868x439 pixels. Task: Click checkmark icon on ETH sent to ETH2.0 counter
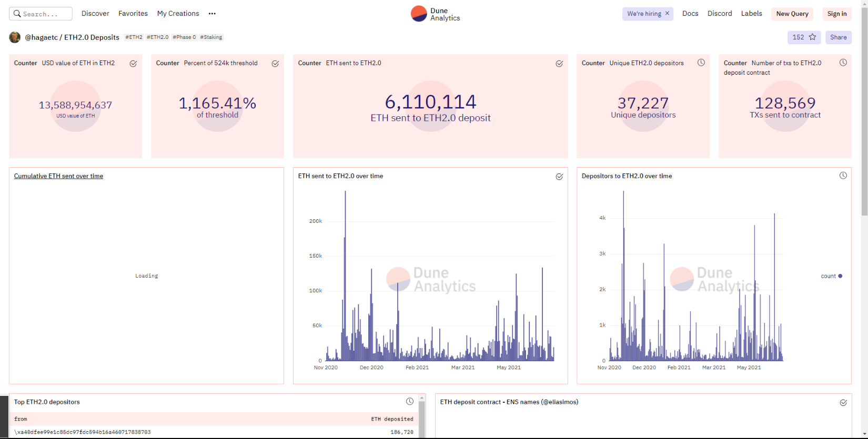[559, 64]
